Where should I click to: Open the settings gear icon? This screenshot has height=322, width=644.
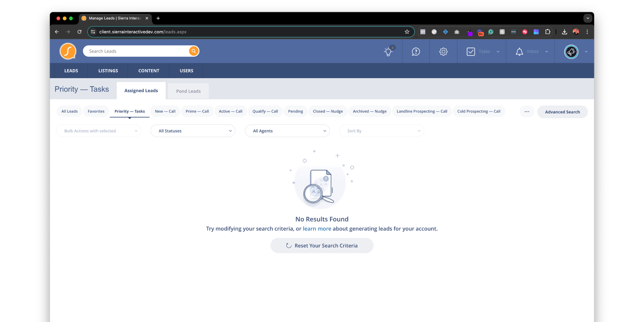tap(443, 52)
